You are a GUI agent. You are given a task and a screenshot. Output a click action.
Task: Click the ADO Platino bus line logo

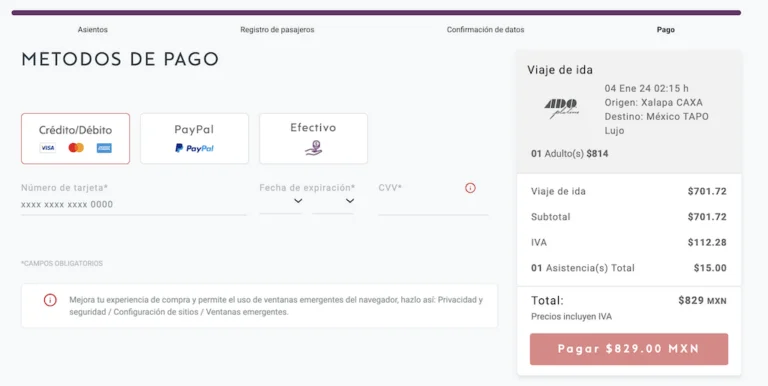[562, 109]
